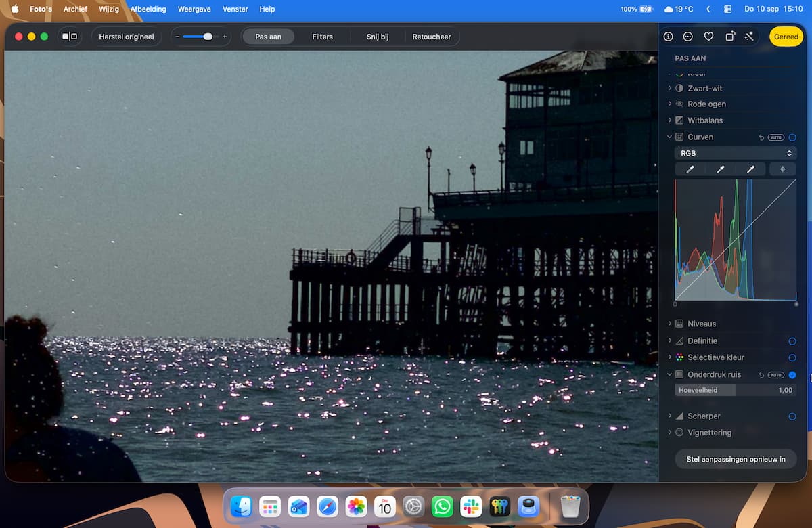Expand the Vignettering section
Viewport: 812px width, 528px height.
(x=670, y=432)
